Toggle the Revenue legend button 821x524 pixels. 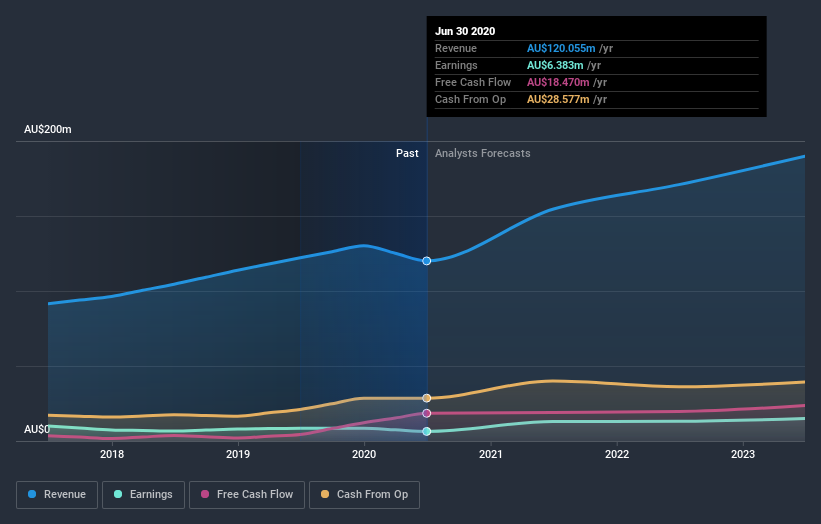[x=57, y=495]
